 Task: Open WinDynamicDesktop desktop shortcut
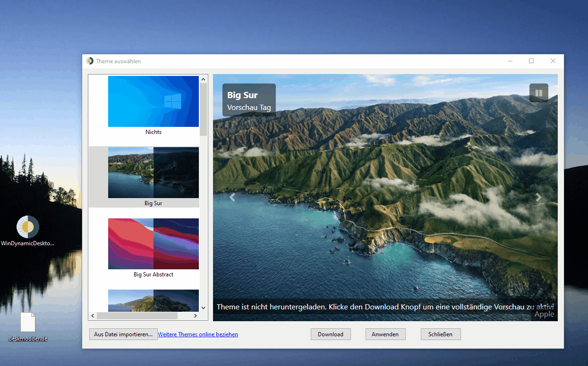coord(28,231)
